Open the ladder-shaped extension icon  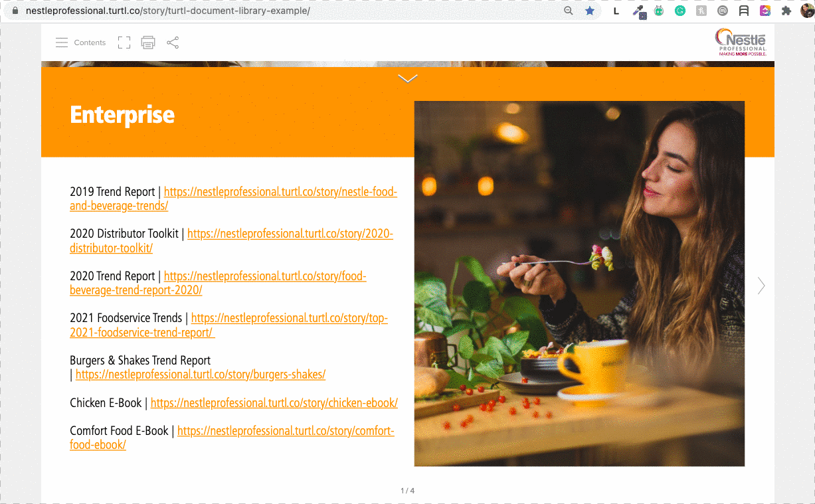(x=744, y=11)
